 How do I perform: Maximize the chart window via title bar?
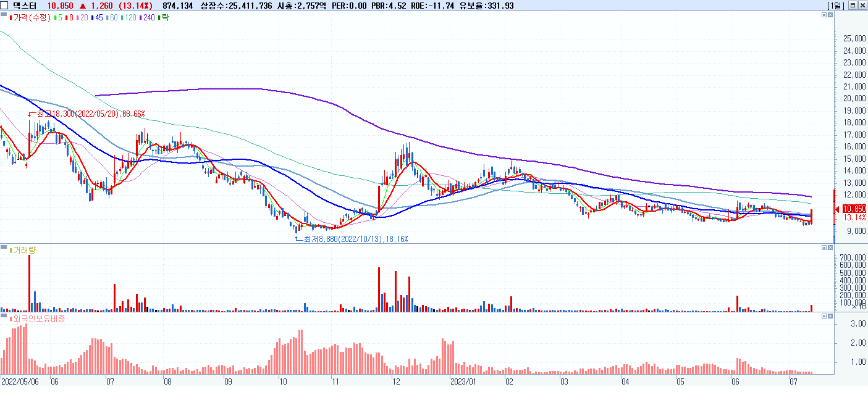(853, 5)
